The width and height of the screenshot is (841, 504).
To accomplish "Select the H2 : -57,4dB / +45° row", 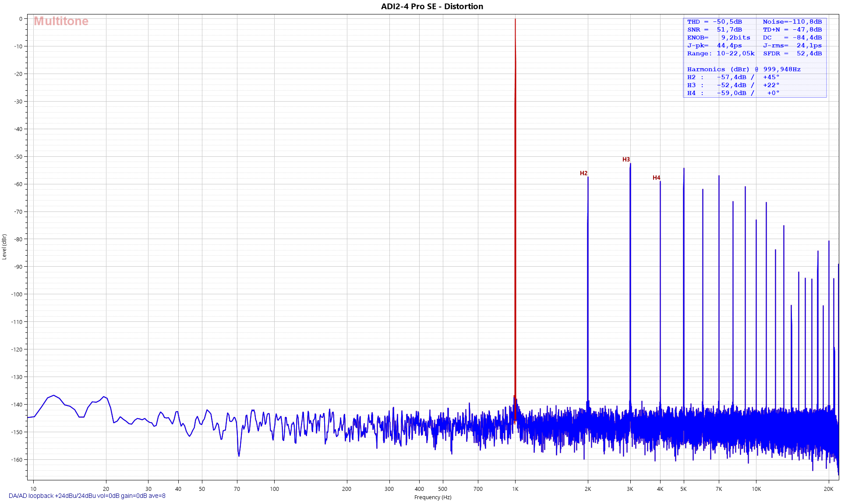I will [733, 77].
